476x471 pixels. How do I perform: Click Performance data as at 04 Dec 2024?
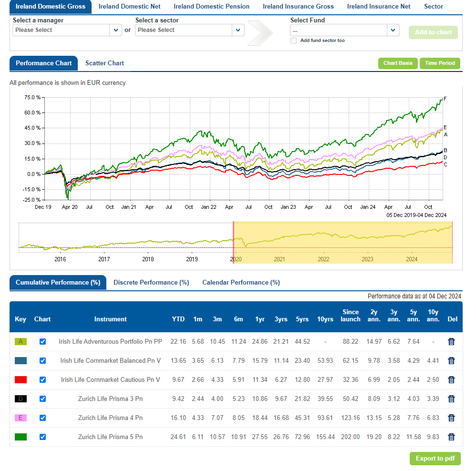tap(414, 296)
